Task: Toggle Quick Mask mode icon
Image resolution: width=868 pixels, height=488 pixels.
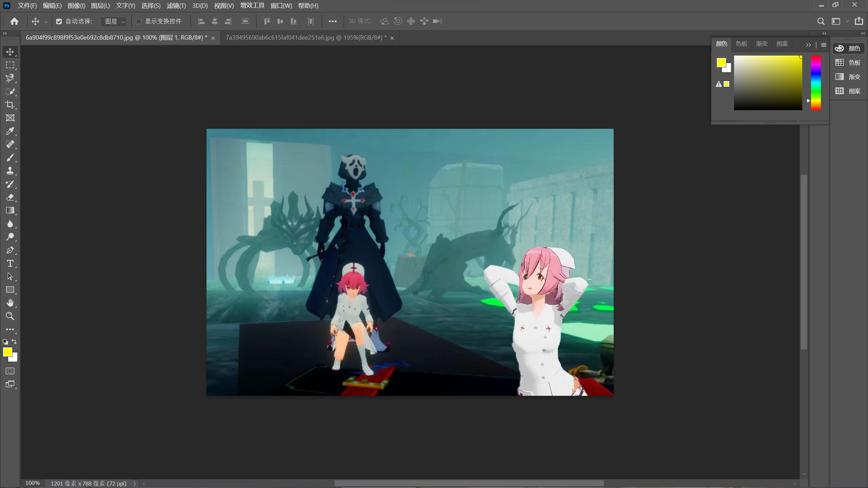Action: coord(10,371)
